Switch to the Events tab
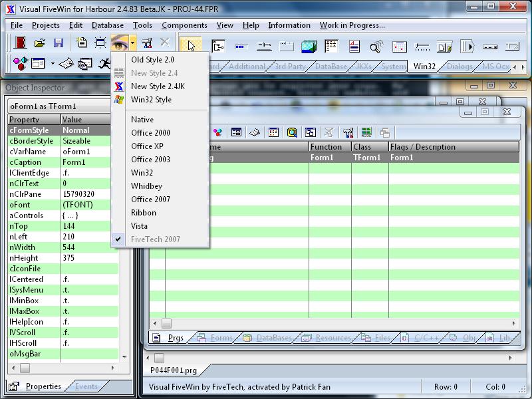This screenshot has width=532, height=399. point(86,386)
